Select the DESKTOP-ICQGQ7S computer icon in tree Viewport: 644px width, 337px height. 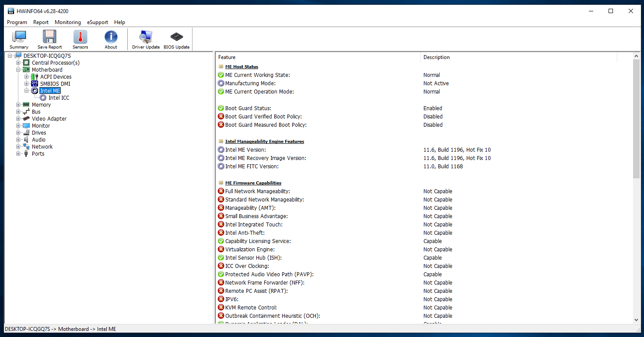(18, 56)
